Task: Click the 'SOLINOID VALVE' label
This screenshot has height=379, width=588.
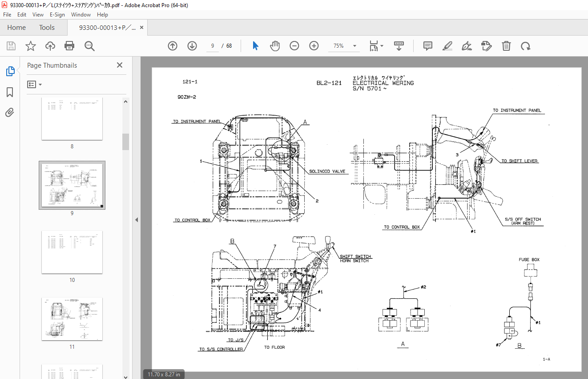Action: pyautogui.click(x=327, y=171)
